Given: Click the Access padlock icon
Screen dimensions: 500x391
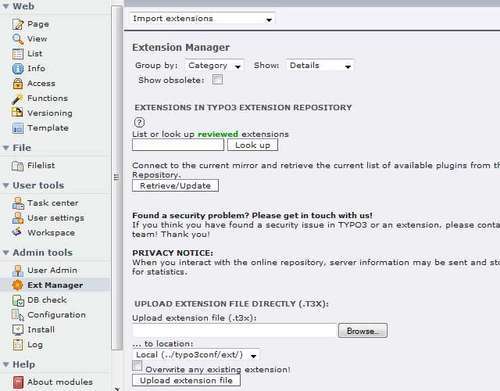Looking at the screenshot, I should (x=18, y=84).
